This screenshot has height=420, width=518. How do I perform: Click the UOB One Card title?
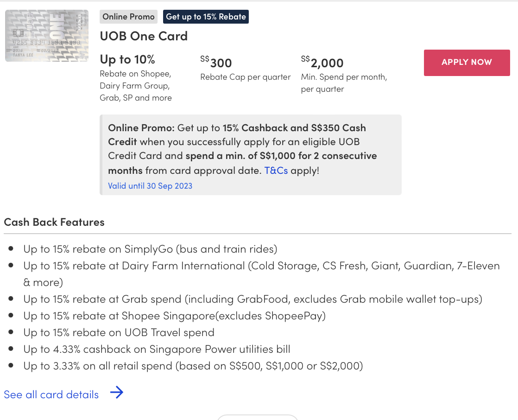click(x=144, y=36)
